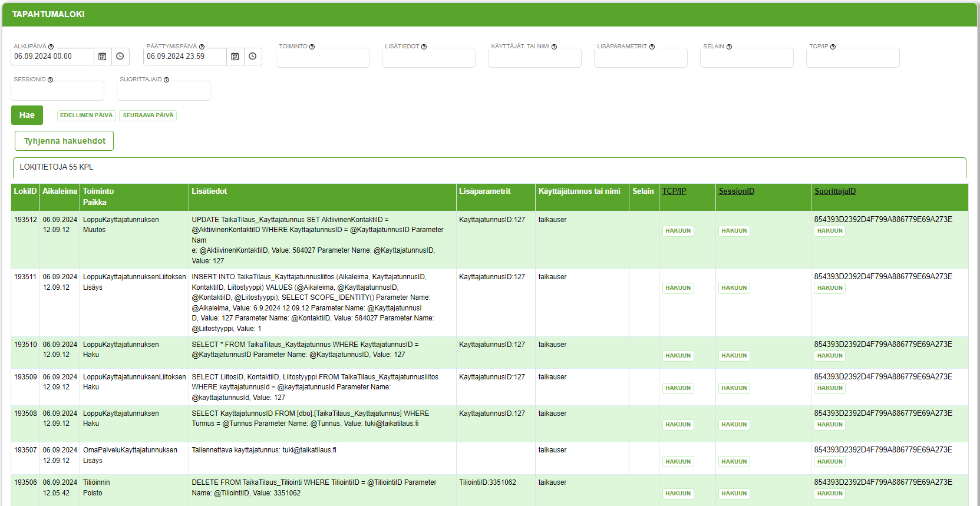Open the clock time picker for Päättymispäivä

(x=253, y=57)
